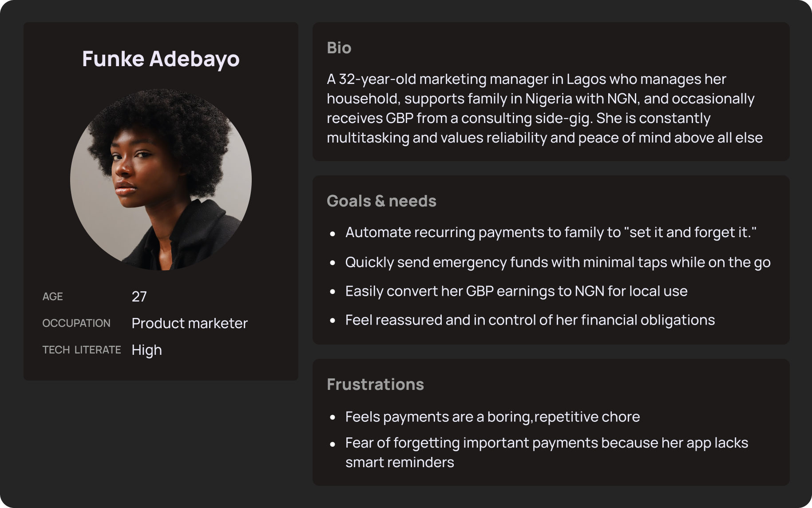Select the High tech literacy value
The width and height of the screenshot is (812, 508).
(x=147, y=350)
